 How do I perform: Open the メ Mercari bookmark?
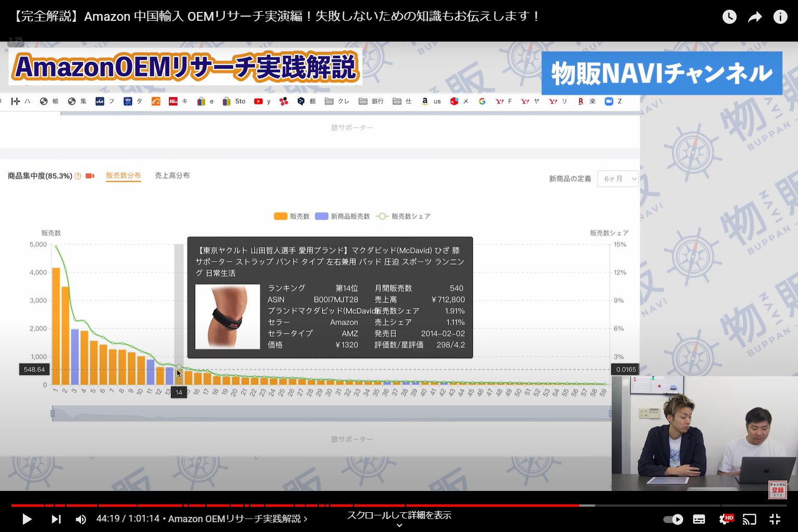[459, 101]
